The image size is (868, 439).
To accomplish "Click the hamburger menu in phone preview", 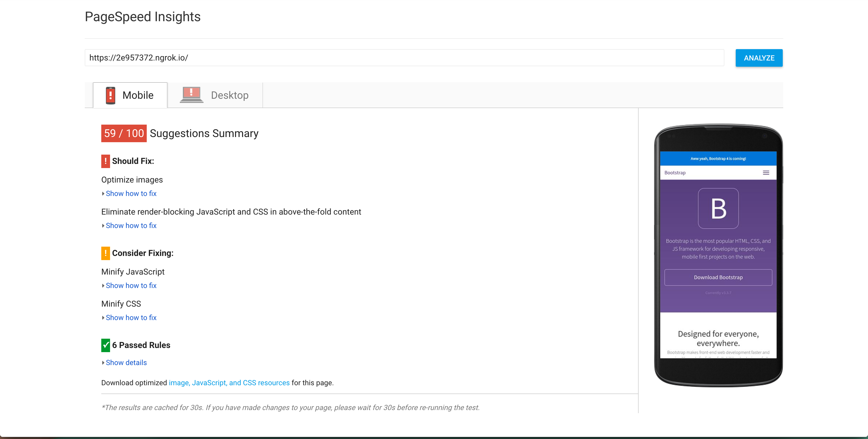I will (x=765, y=173).
